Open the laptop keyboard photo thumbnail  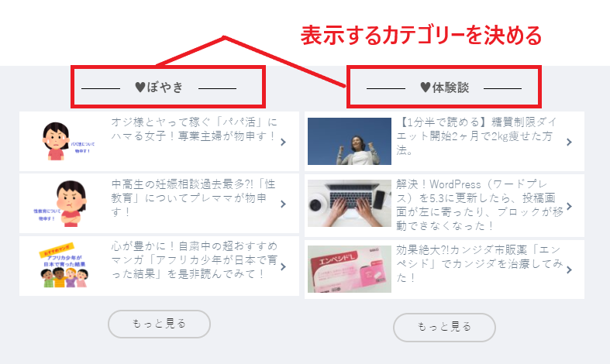[350, 203]
